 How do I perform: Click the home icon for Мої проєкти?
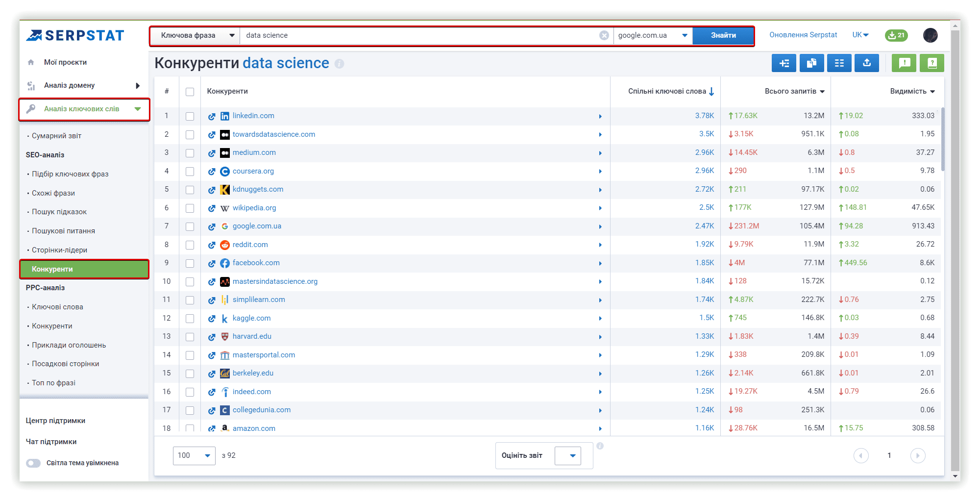(31, 62)
